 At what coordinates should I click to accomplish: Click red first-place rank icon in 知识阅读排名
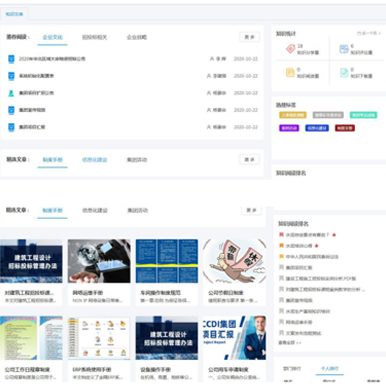281,235
